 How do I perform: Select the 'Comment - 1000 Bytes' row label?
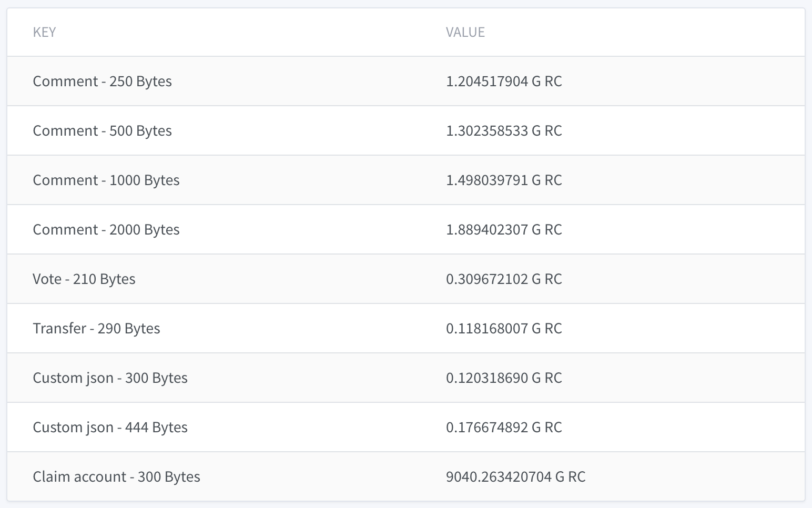[106, 180]
